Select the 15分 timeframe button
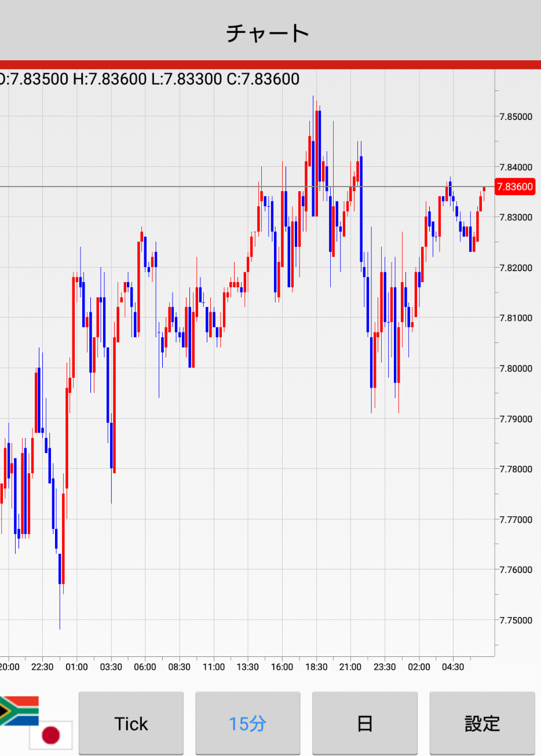Image resolution: width=541 pixels, height=756 pixels. pos(247,724)
